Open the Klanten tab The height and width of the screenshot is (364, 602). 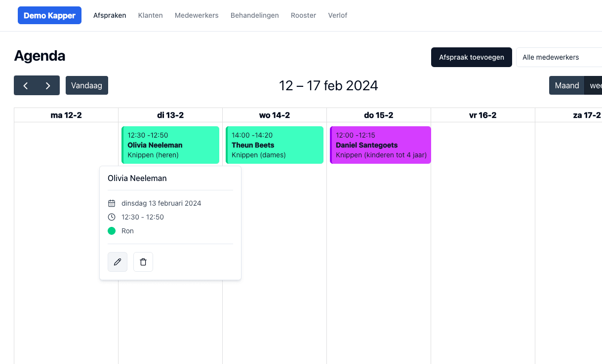(150, 15)
